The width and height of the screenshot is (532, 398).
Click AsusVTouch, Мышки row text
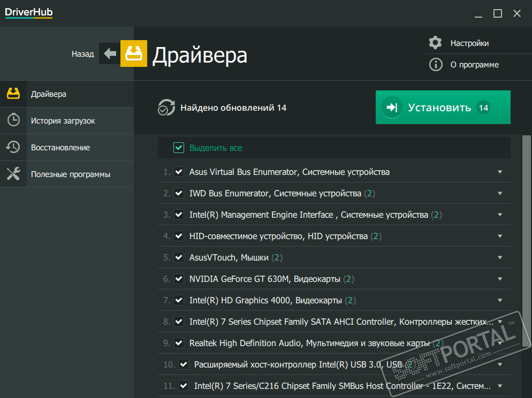[229, 258]
